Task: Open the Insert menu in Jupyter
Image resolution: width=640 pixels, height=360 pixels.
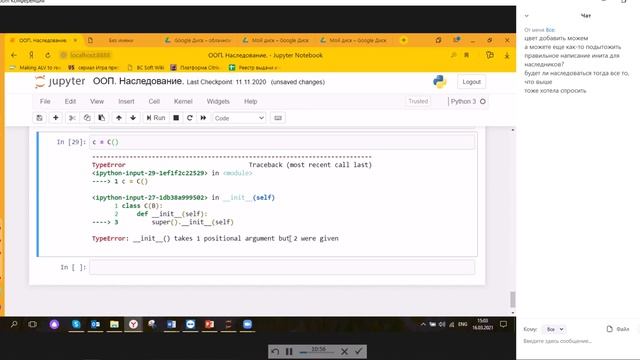Action: pyautogui.click(x=126, y=101)
